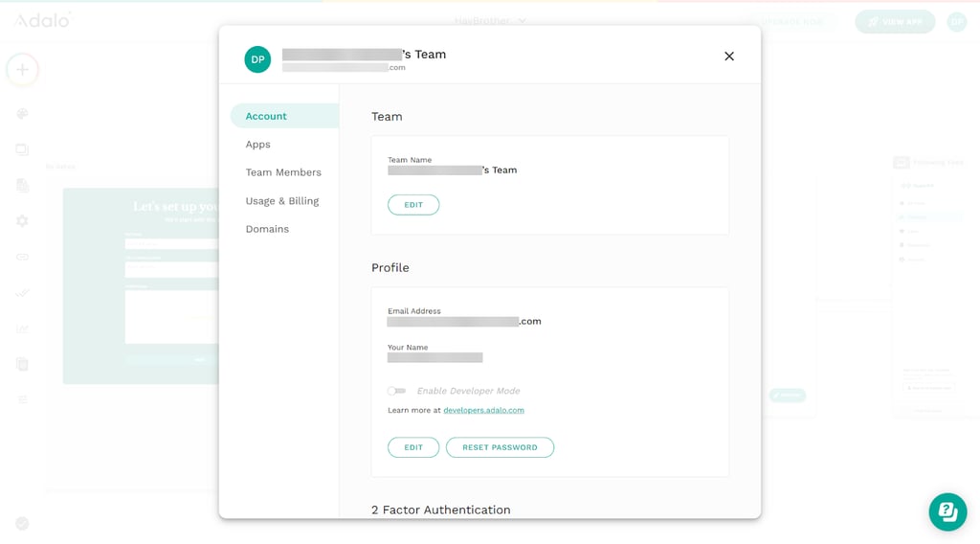
Task: Open the help chat bubble icon
Action: coord(947,512)
